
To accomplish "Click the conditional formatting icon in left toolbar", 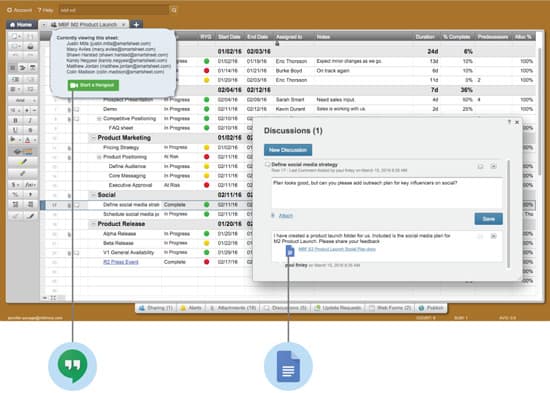I will (x=23, y=152).
